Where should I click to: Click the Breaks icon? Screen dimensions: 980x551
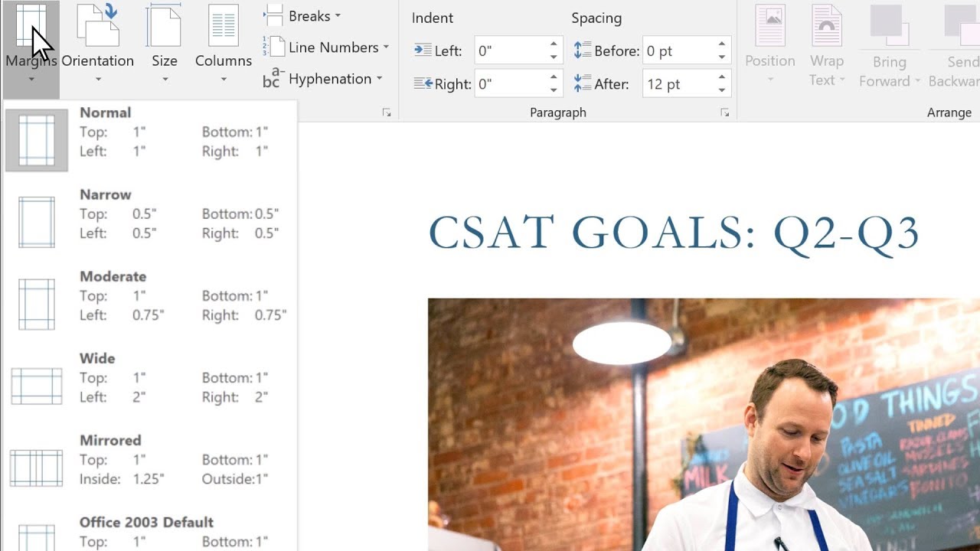pyautogui.click(x=274, y=15)
